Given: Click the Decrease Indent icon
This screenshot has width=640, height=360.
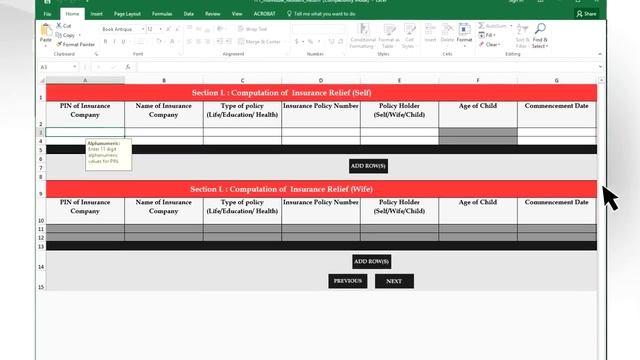Looking at the screenshot, I should [x=220, y=42].
